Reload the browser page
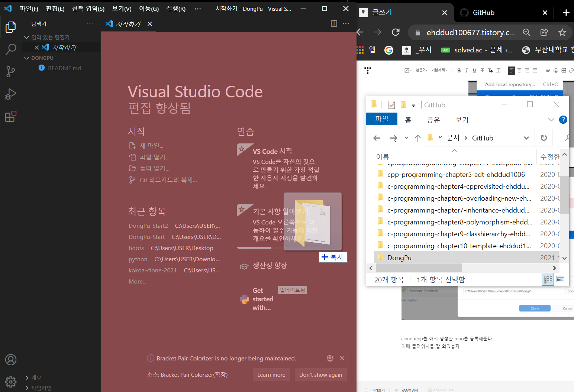The height and width of the screenshot is (392, 574). (396, 32)
